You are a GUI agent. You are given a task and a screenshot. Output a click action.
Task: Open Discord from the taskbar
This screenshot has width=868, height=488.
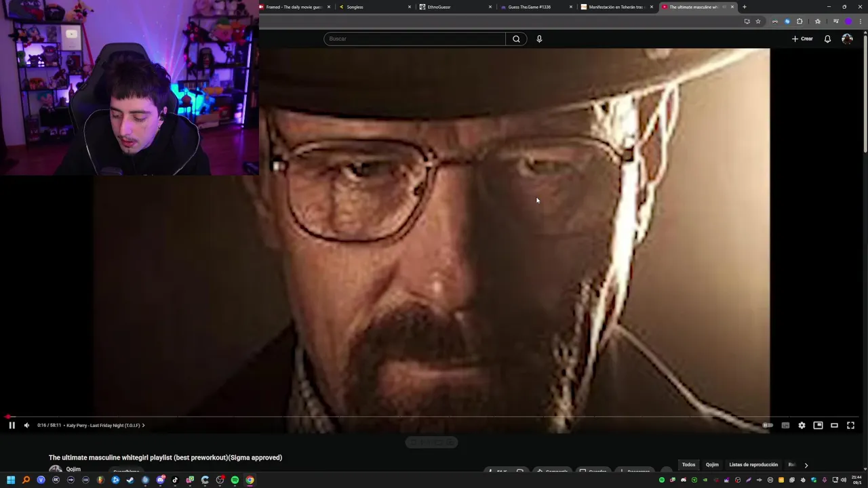pyautogui.click(x=160, y=480)
